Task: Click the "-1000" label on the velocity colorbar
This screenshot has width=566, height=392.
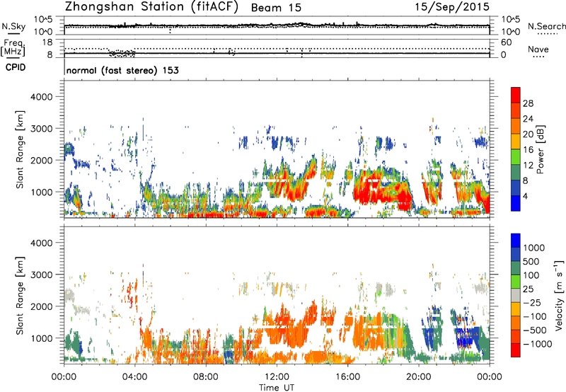Action: [x=537, y=344]
